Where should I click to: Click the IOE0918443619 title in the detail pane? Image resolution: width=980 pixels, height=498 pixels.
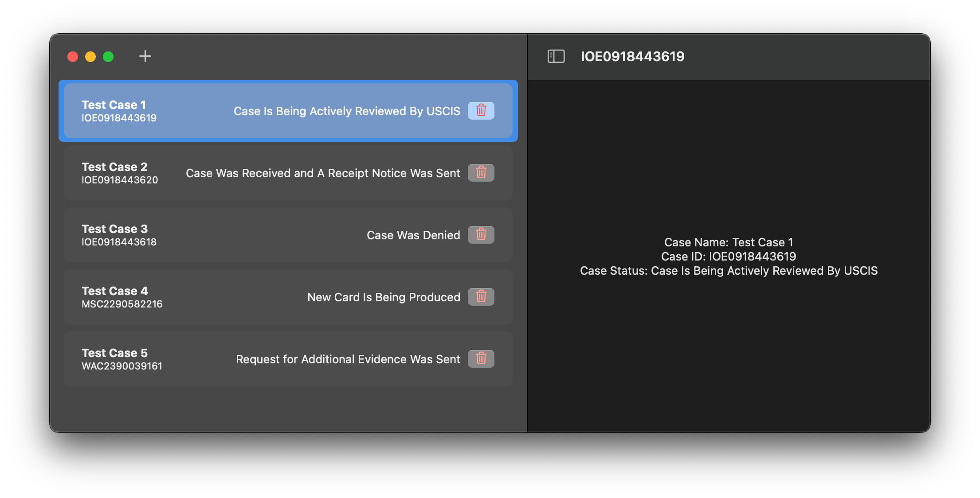click(633, 56)
